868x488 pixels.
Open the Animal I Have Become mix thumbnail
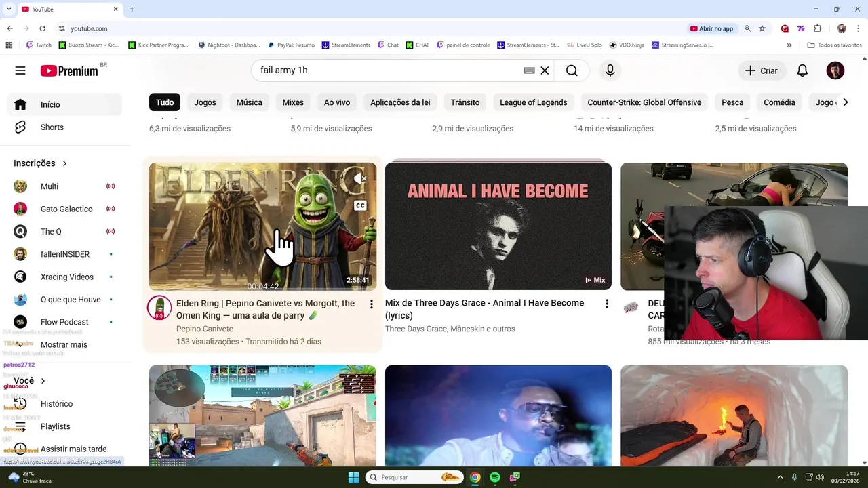[x=498, y=226]
